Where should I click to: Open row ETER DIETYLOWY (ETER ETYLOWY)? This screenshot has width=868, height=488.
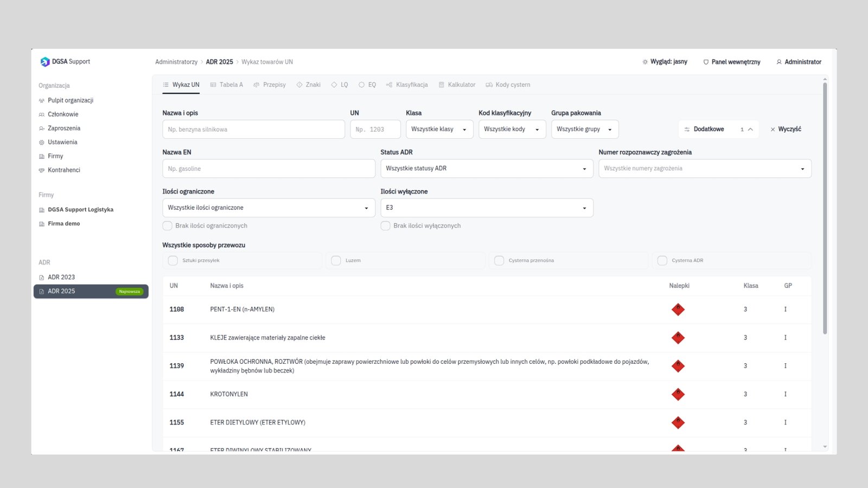(487, 422)
